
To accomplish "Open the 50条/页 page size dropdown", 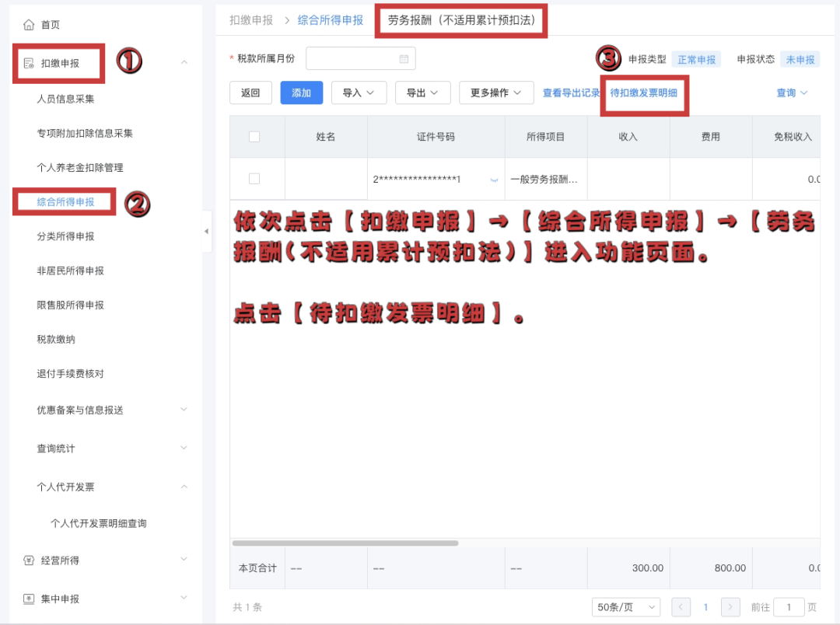I will tap(626, 606).
